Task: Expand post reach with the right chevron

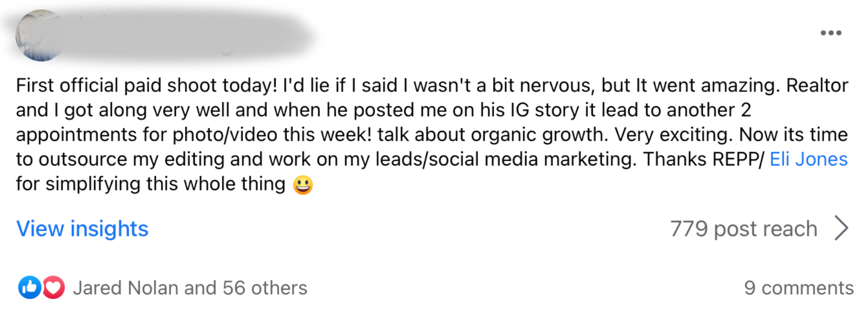Action: click(x=841, y=229)
